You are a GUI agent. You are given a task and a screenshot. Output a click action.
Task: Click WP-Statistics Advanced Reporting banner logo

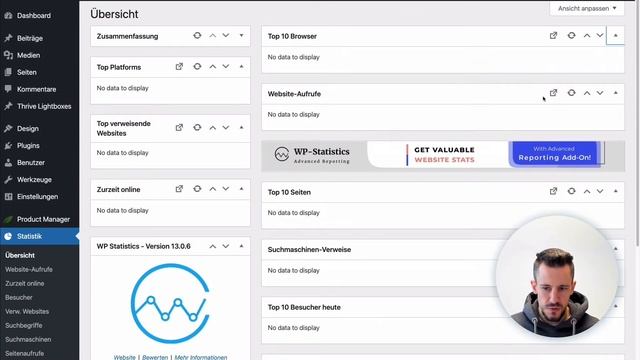(312, 155)
